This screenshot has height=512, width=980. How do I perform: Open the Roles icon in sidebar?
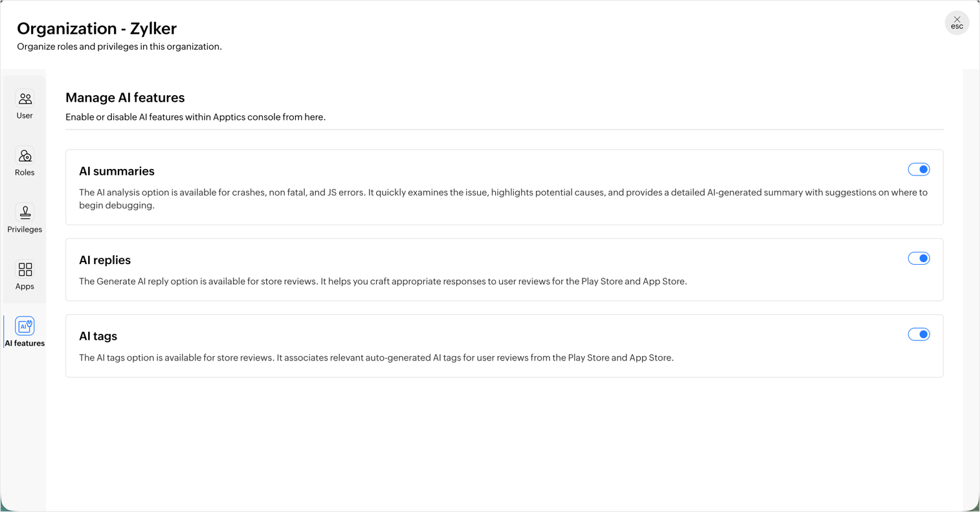click(25, 156)
